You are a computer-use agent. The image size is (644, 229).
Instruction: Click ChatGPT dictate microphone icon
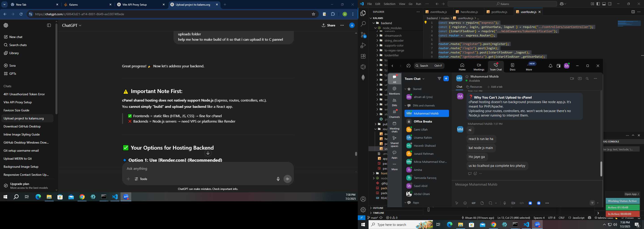(278, 179)
